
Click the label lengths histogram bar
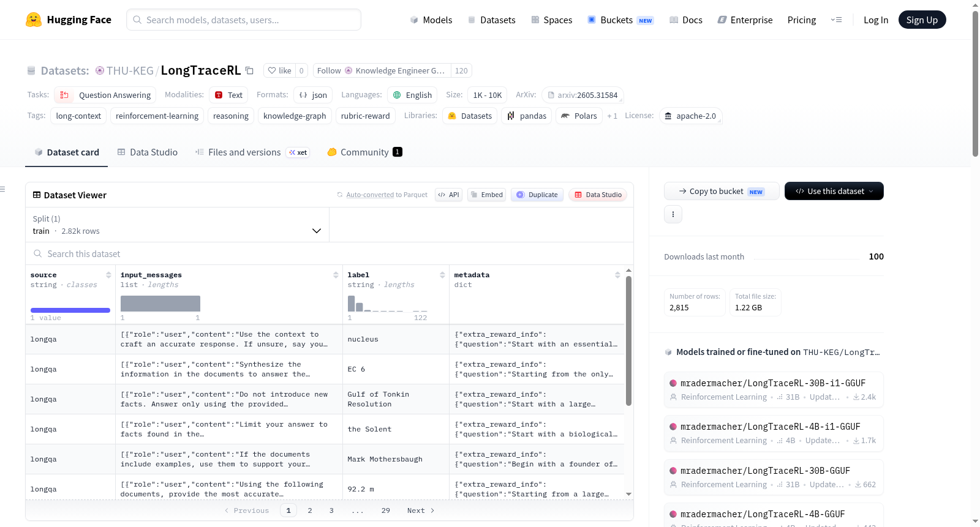point(352,303)
